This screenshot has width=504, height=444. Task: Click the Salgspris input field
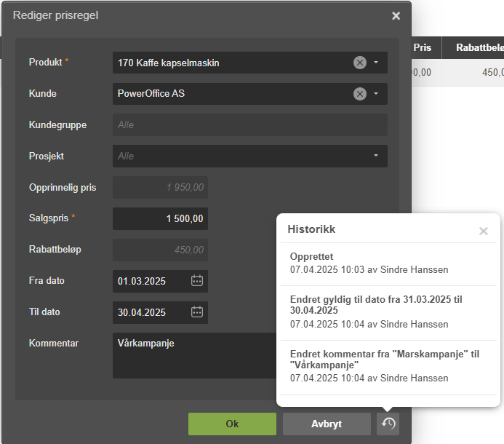tap(160, 218)
